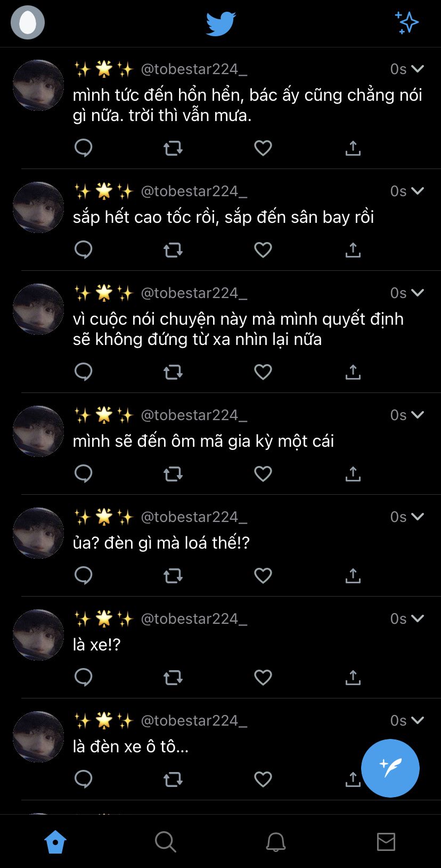
Task: Open @tobestar224_ handle on "vì cuộc nói chuyện" tweet
Action: coord(194,293)
